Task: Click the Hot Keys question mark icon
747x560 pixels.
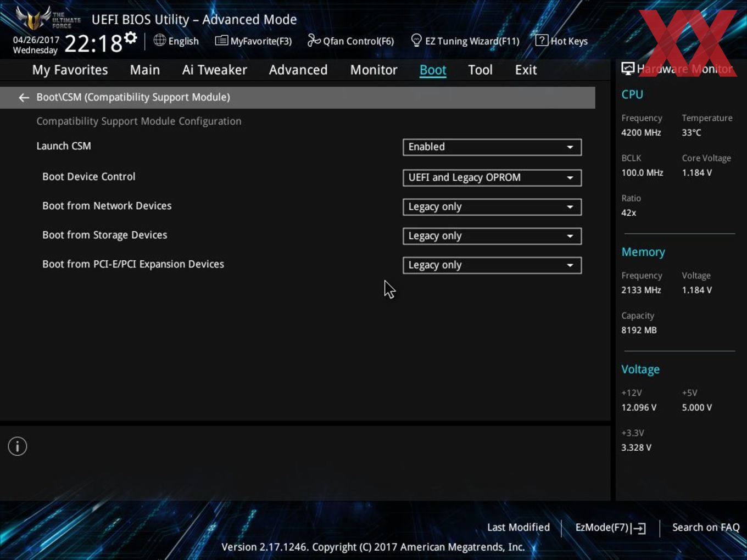Action: [x=542, y=40]
